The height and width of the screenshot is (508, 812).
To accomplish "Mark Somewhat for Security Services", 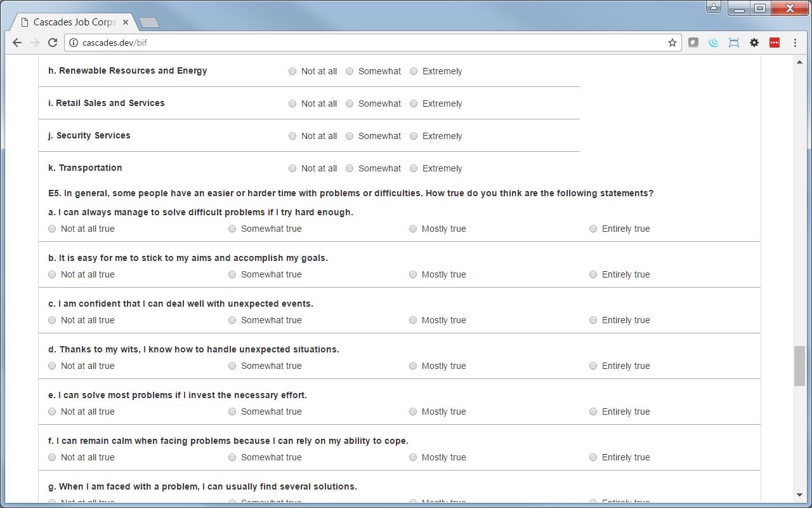I will [350, 136].
